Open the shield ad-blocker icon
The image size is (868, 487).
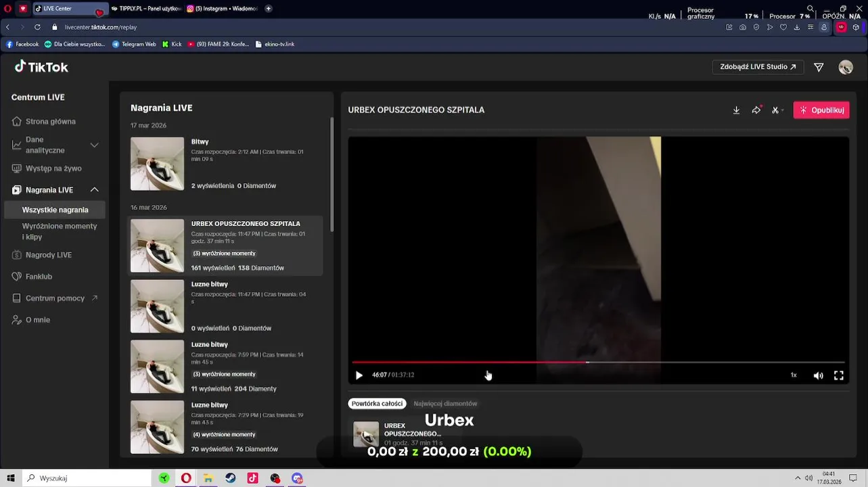(756, 27)
